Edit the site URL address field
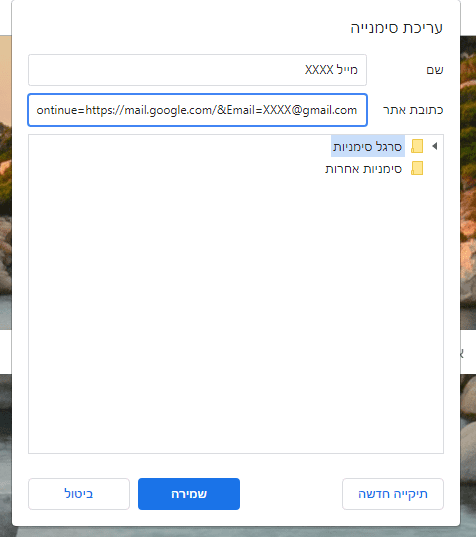Viewport: 476px width, 537px height. pyautogui.click(x=197, y=110)
